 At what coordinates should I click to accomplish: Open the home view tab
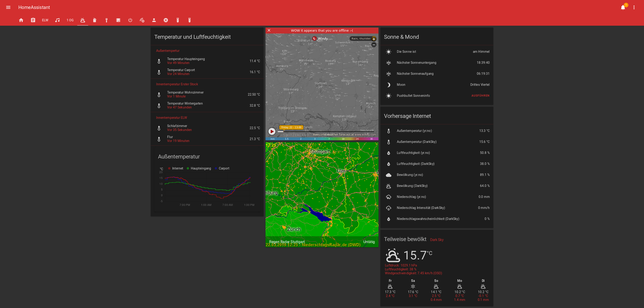click(21, 20)
